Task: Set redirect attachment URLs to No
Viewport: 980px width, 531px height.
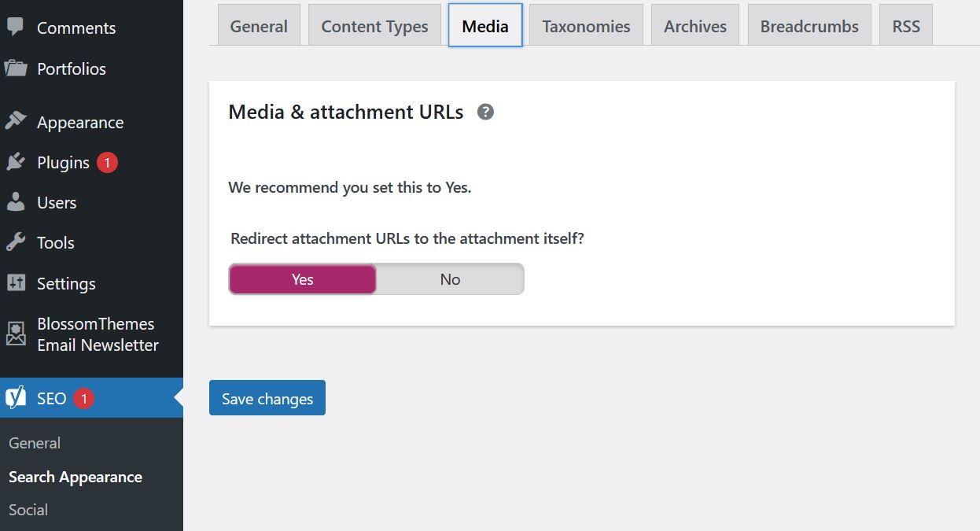Action: 450,279
